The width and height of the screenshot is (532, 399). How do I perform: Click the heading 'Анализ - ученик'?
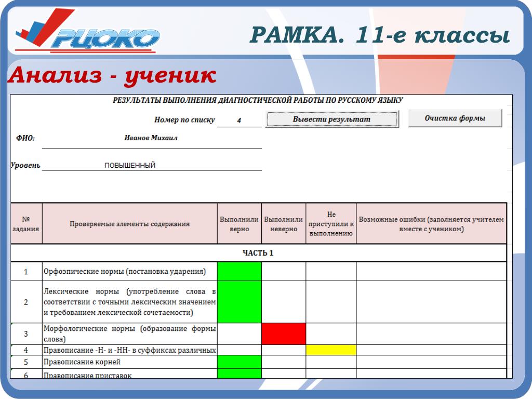point(112,75)
